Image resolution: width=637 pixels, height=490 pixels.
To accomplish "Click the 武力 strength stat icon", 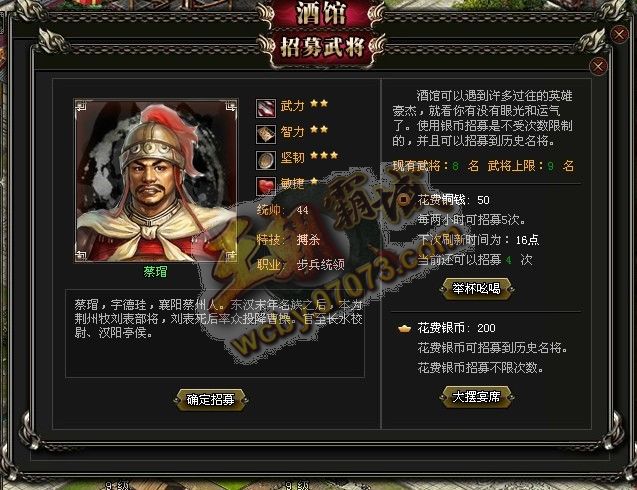I will (266, 108).
